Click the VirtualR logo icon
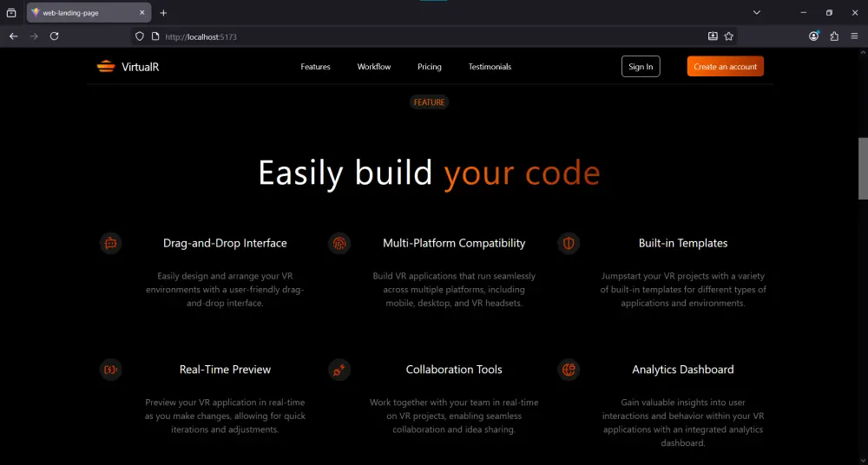Screen dimensions: 868x465 pos(106,67)
